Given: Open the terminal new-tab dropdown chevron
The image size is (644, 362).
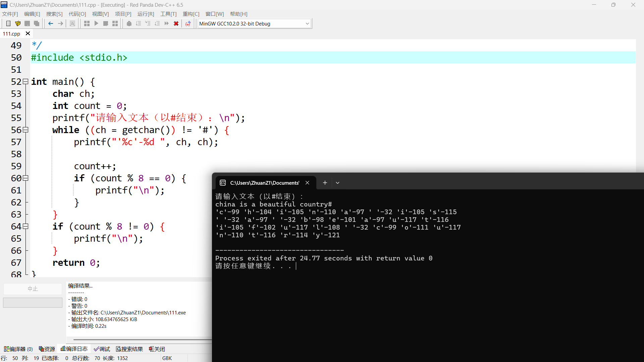Looking at the screenshot, I should pyautogui.click(x=338, y=183).
